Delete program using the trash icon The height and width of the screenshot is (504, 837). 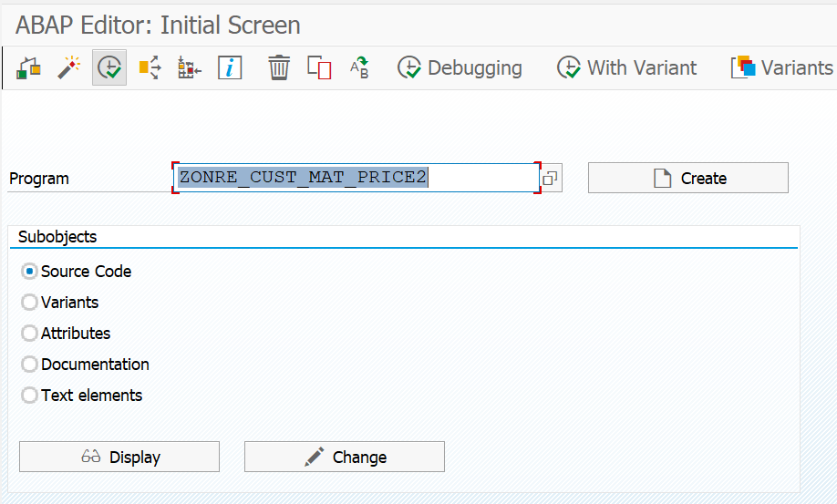[x=279, y=68]
